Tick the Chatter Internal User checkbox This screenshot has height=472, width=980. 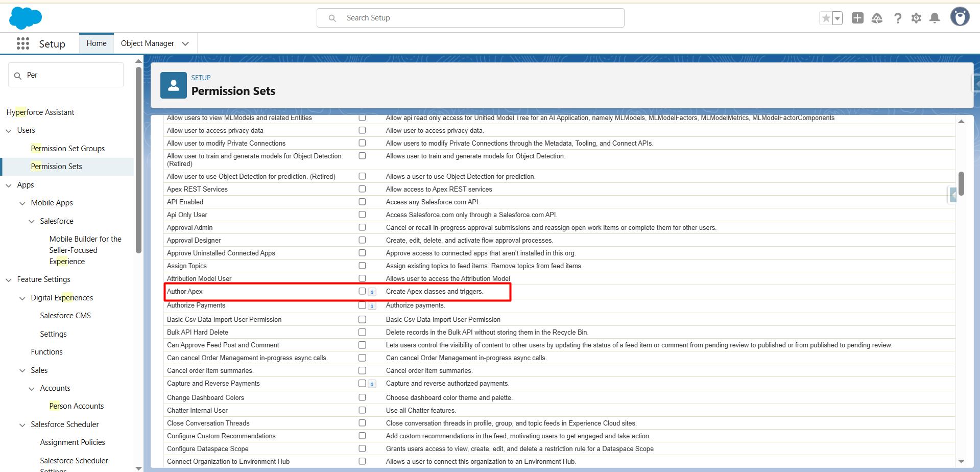[x=362, y=410]
